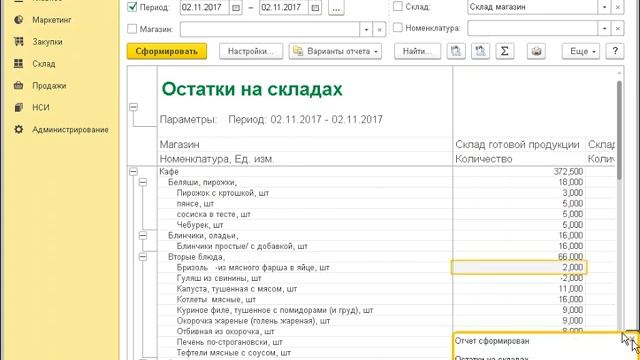Select the Пирожок с кртошкой row
The width and height of the screenshot is (640, 360).
(x=223, y=193)
